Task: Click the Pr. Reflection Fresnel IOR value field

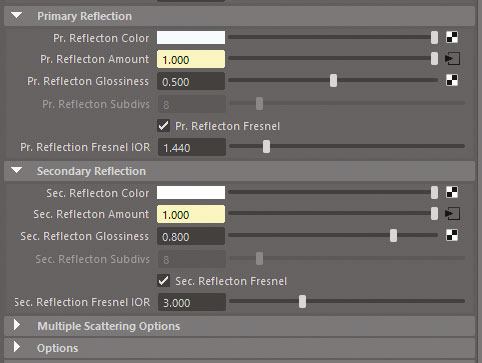Action: click(192, 147)
